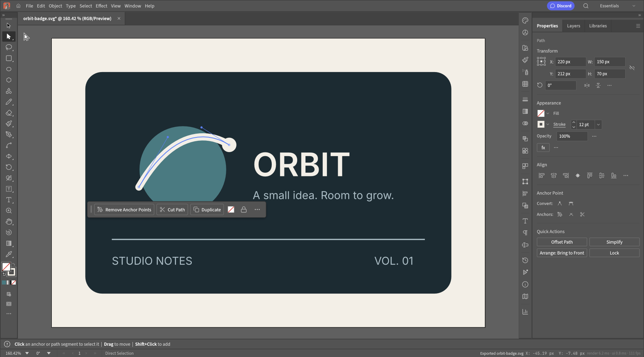Flip horizontally in the Transform section
Screen dimensions: 644x357
pyautogui.click(x=587, y=85)
